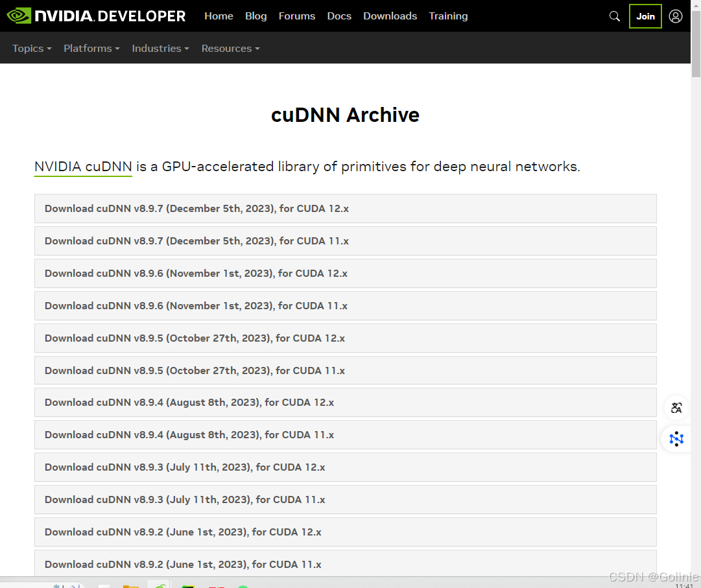
Task: Click the page vertical scrollbar thumb
Action: (696, 43)
